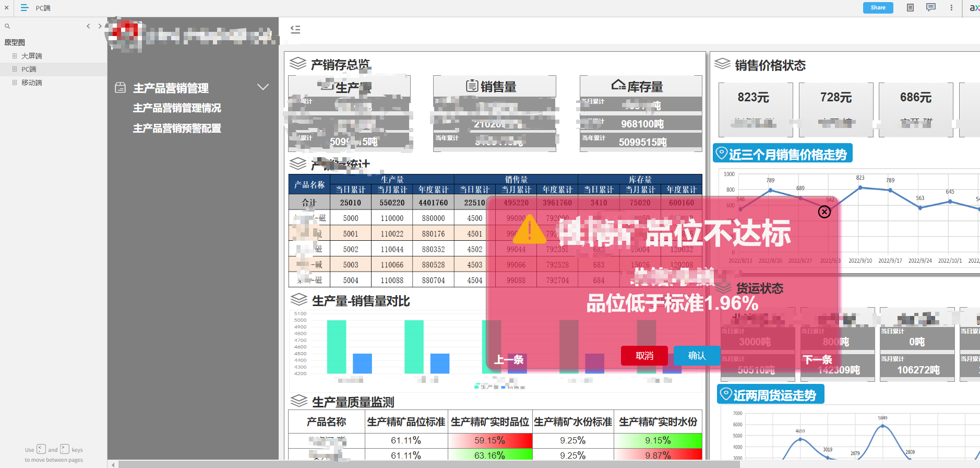This screenshot has width=980, height=468.
Task: Click the 货运状态 layers icon
Action: pyautogui.click(x=723, y=288)
